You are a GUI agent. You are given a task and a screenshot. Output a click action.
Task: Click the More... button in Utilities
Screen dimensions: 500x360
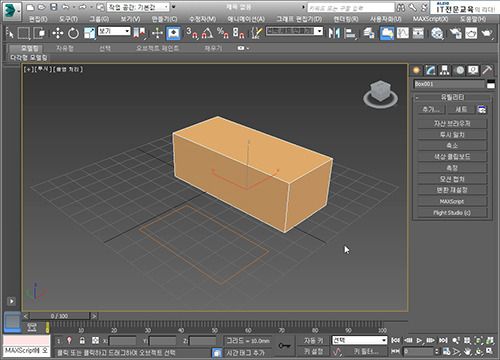coord(431,109)
